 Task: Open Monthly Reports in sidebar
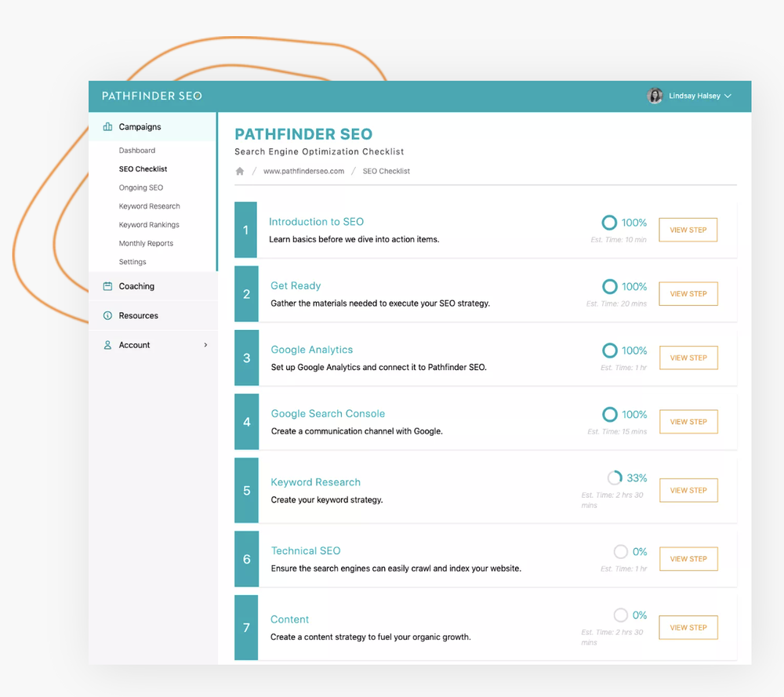(x=146, y=243)
